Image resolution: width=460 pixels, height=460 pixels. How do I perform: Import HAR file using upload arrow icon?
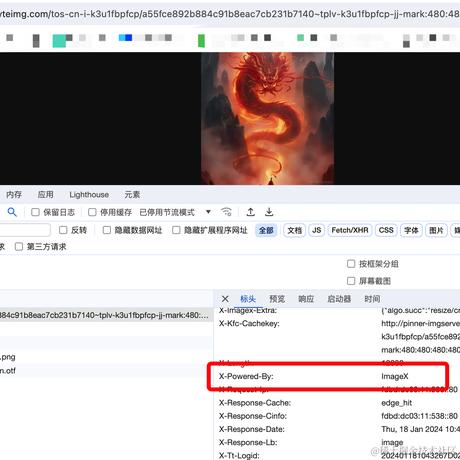[251, 212]
